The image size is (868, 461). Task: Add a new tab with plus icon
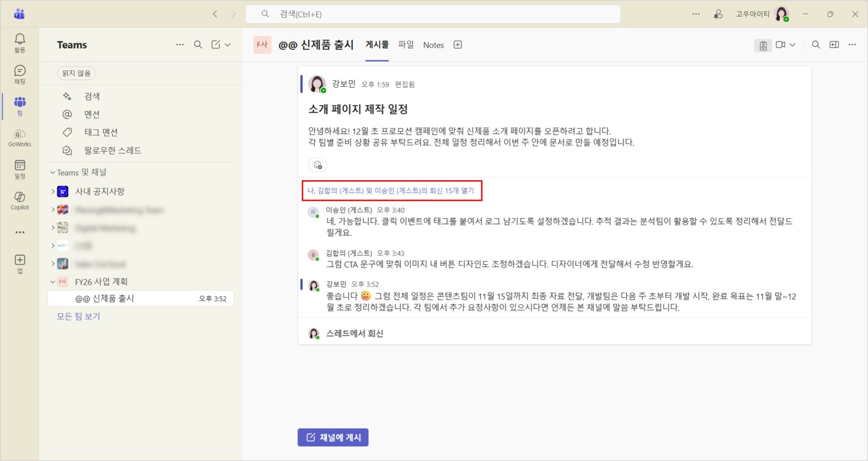click(458, 45)
